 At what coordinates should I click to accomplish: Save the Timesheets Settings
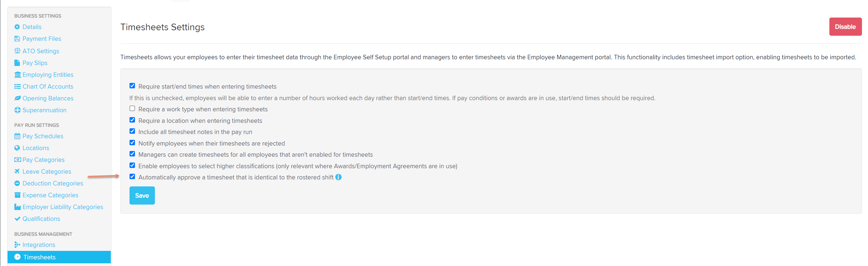tap(142, 195)
